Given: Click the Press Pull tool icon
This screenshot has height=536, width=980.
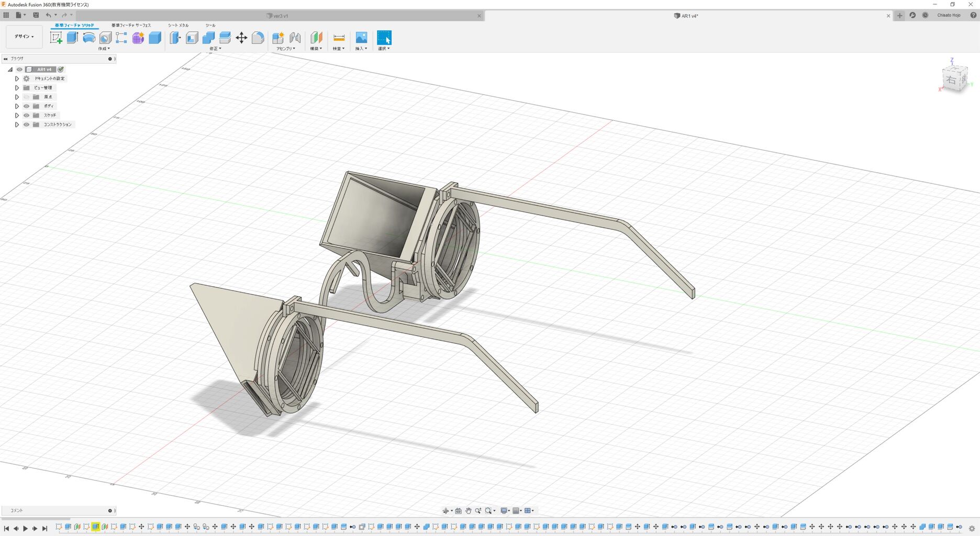Looking at the screenshot, I should (175, 38).
